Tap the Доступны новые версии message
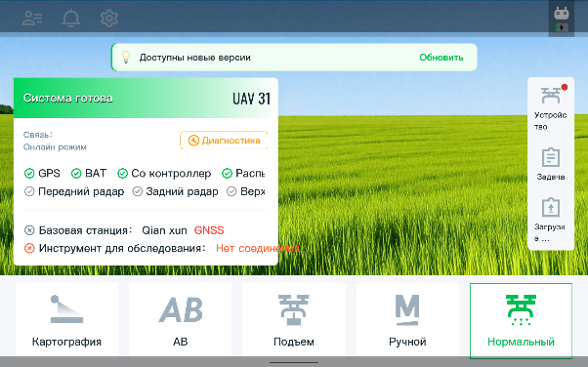588x367 pixels. coord(195,58)
